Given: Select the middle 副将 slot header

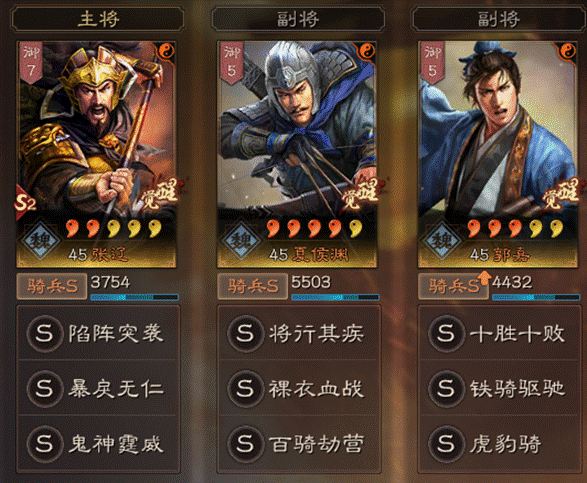Looking at the screenshot, I should [x=298, y=19].
